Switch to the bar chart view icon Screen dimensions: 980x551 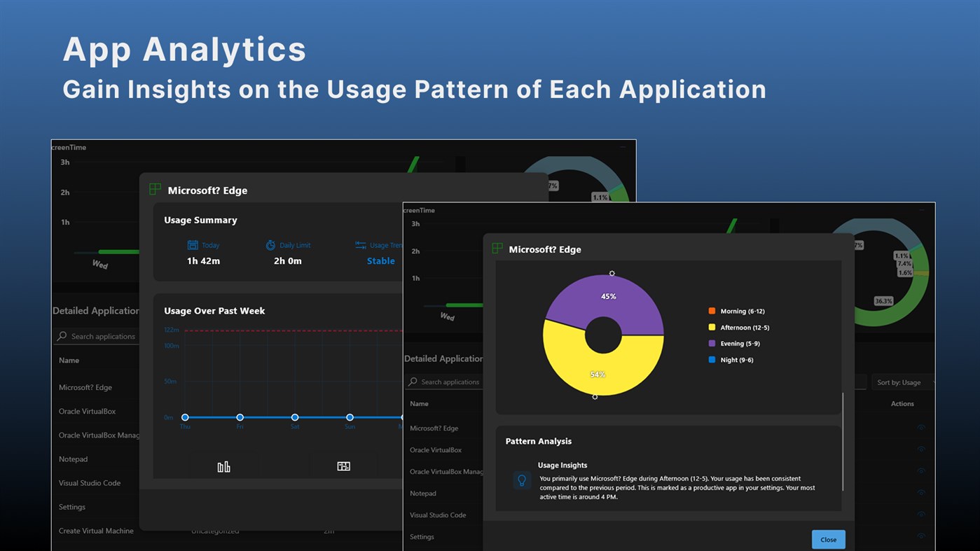(x=223, y=465)
